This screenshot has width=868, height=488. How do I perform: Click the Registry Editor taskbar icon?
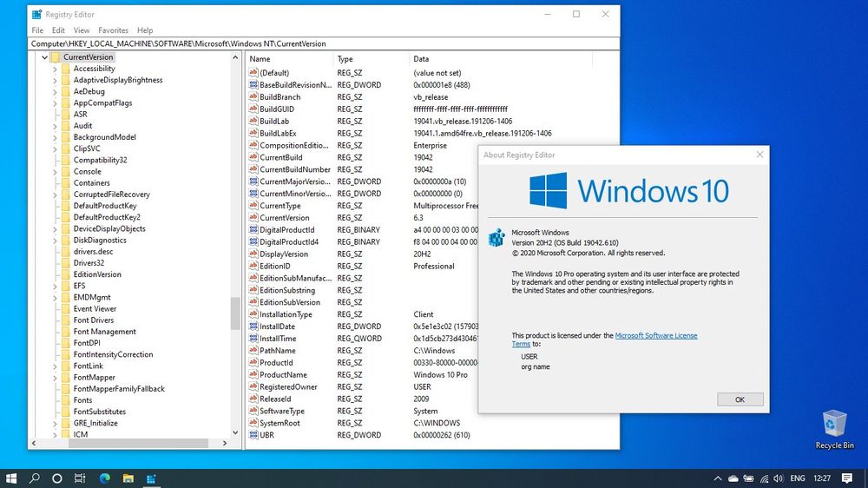coord(150,478)
